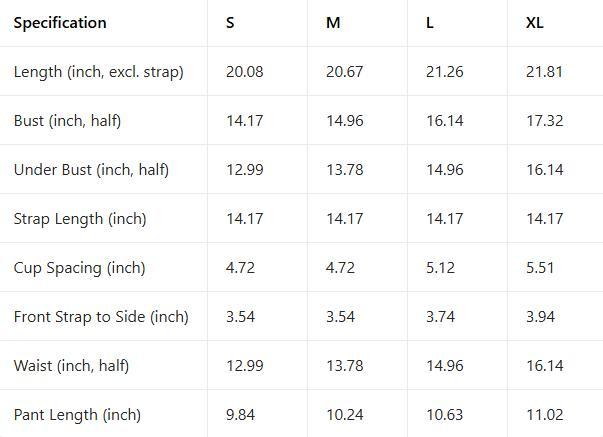Select the Under Bust (inch, half) label
The height and width of the screenshot is (437, 603).
[x=91, y=170]
